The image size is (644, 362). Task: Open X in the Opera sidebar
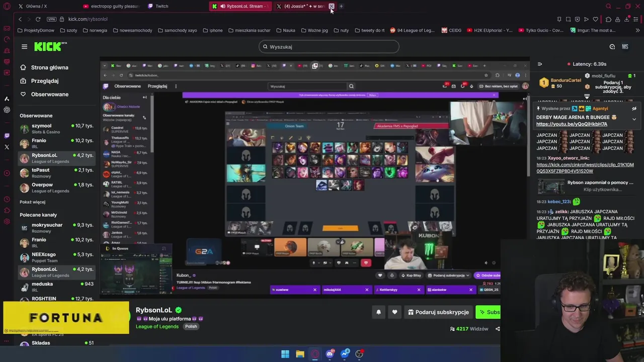7,147
